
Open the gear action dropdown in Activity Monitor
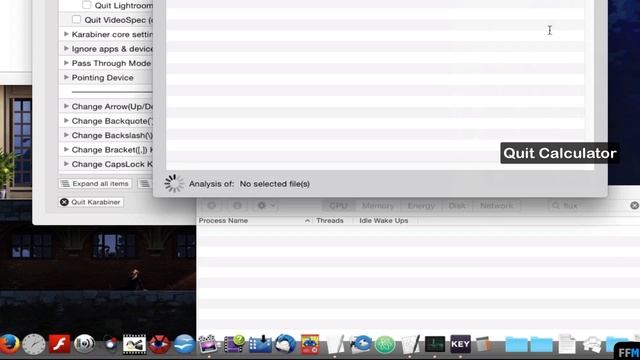(x=267, y=205)
